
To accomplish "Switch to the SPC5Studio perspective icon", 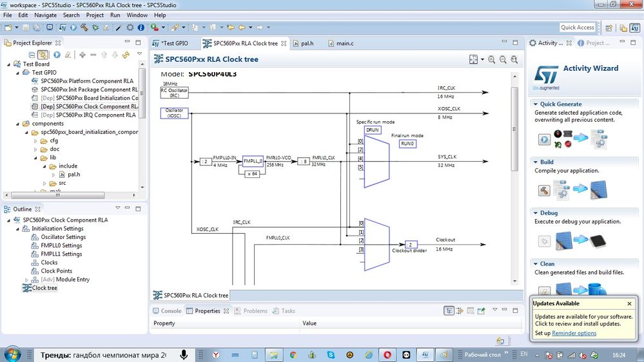I will (635, 28).
